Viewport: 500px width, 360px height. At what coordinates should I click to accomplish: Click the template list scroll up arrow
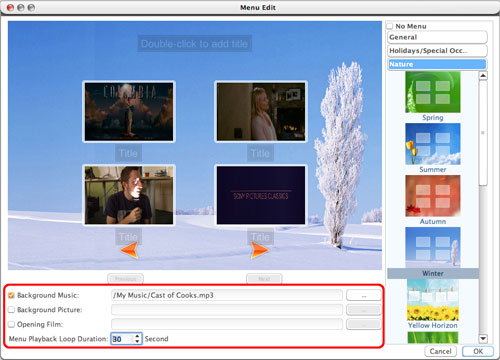click(483, 76)
